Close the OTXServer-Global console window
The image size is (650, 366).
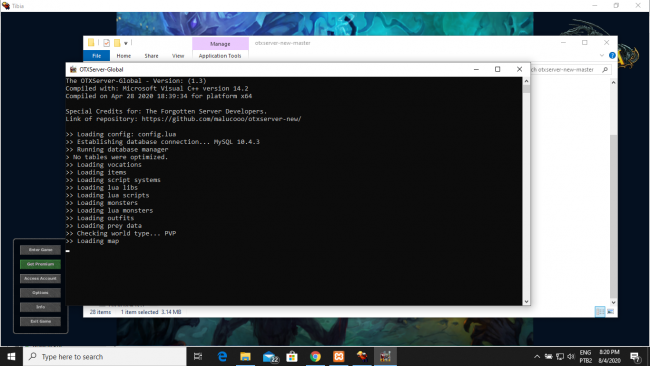click(519, 69)
